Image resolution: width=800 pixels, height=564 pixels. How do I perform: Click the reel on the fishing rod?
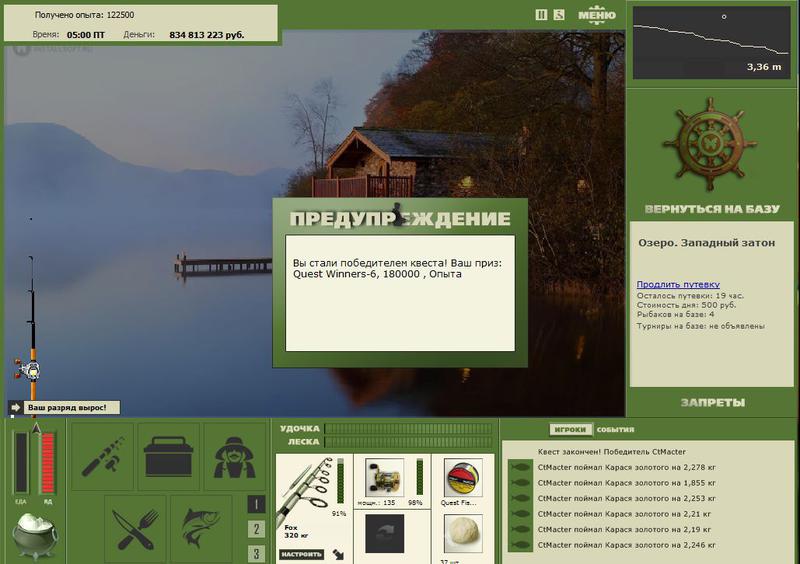[x=28, y=370]
